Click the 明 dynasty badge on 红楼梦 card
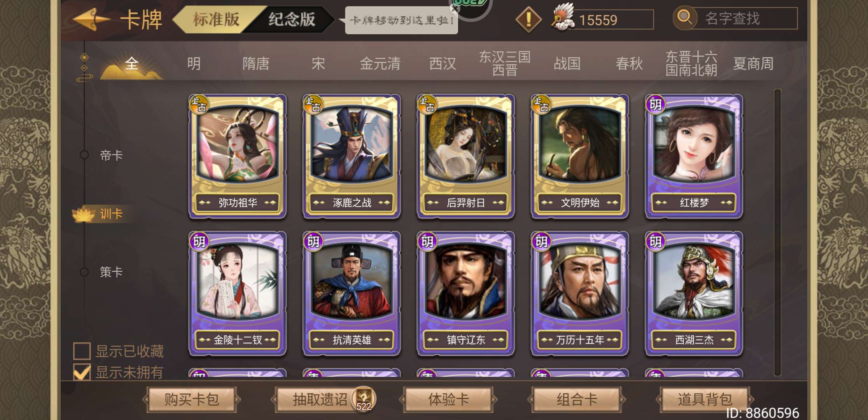 656,104
